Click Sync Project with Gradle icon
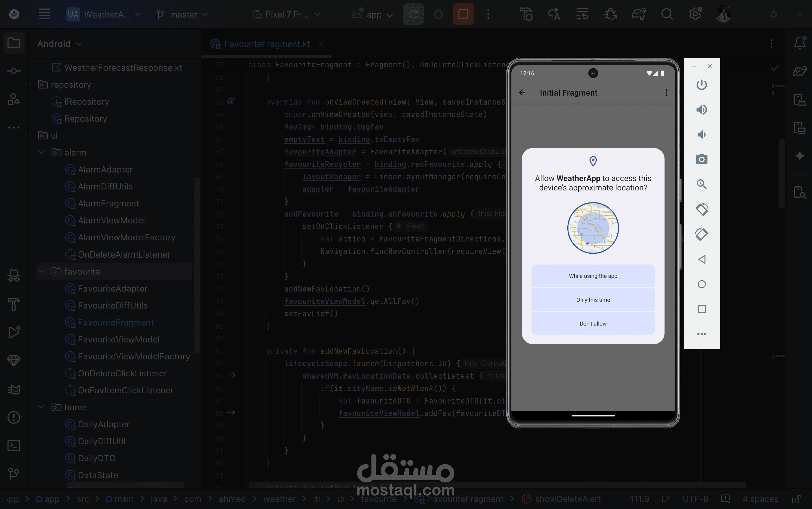The height and width of the screenshot is (509, 812). coord(638,14)
